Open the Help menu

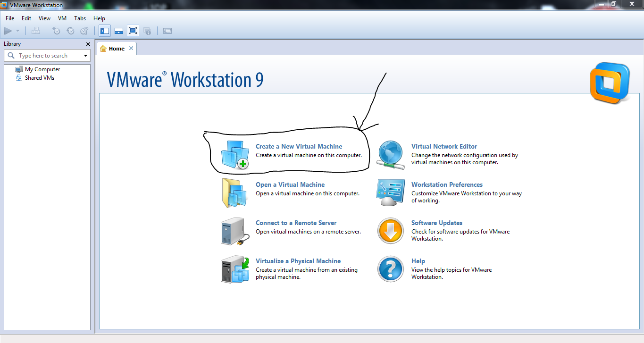click(x=99, y=18)
